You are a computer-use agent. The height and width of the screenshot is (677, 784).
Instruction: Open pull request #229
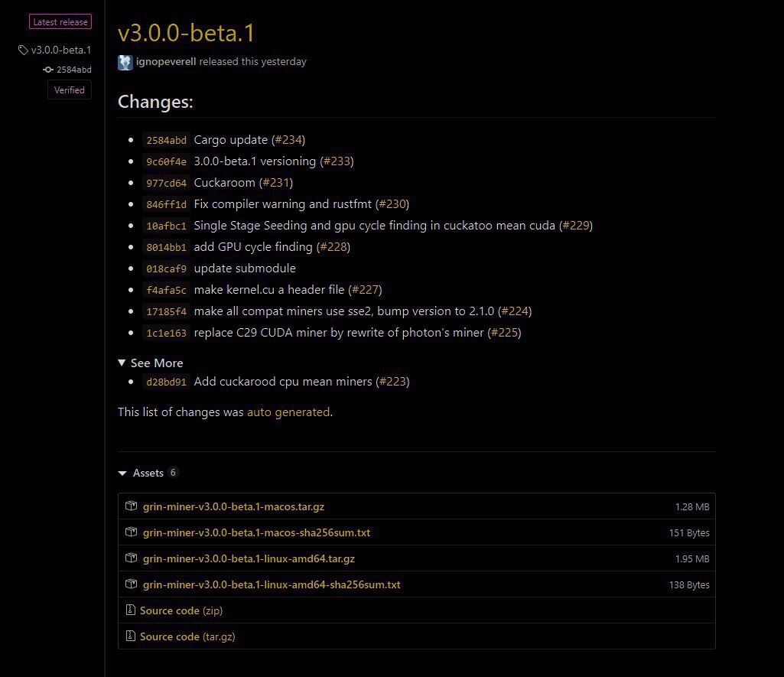(x=576, y=226)
